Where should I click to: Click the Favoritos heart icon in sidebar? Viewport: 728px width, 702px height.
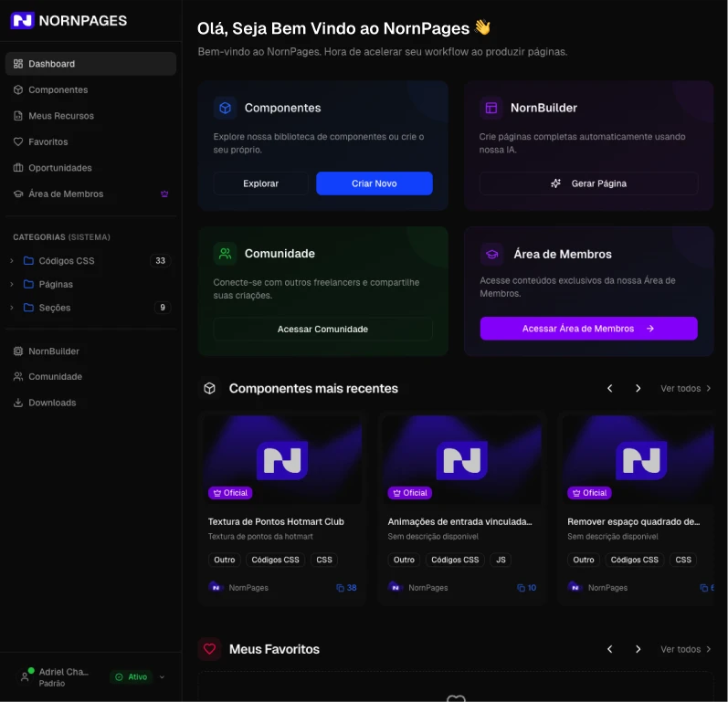[x=18, y=141]
